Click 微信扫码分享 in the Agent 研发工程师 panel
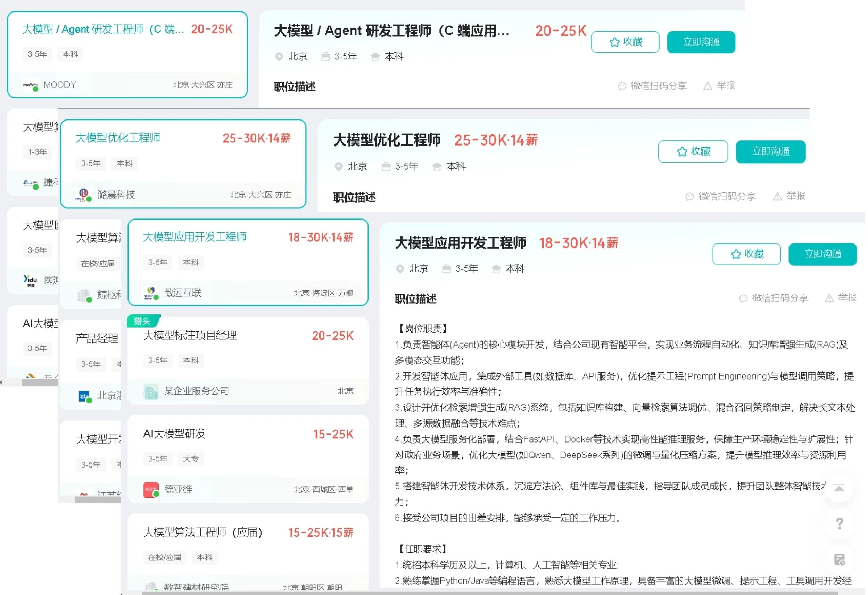Screen dimensions: 868x595 tap(653, 85)
